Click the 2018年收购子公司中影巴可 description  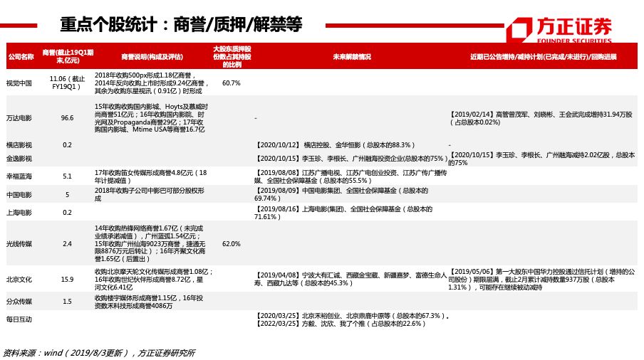(x=149, y=195)
